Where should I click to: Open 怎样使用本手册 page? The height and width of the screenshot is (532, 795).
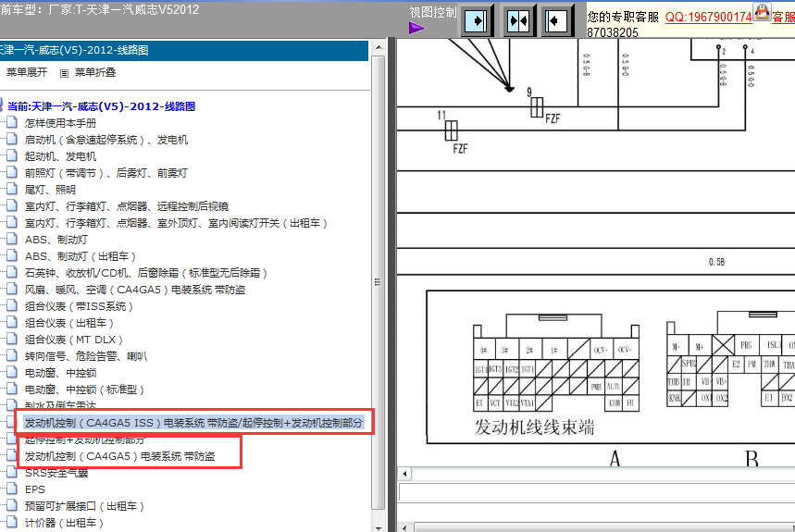60,123
